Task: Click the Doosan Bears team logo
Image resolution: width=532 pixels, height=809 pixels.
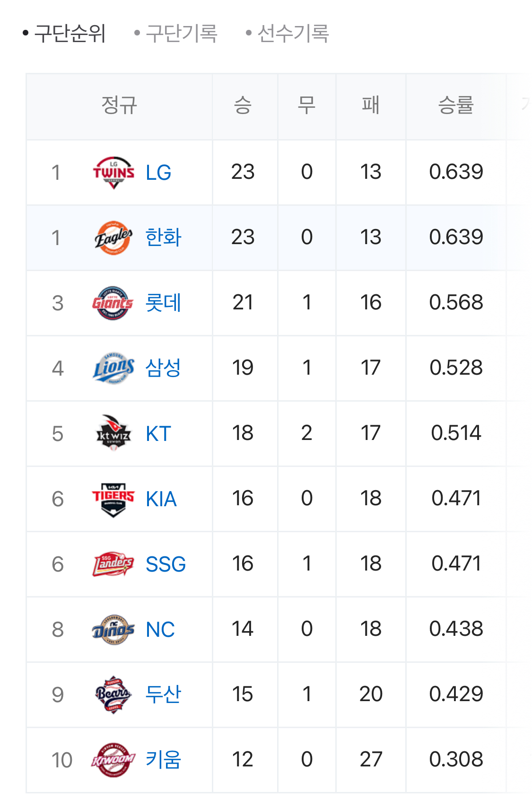Action: tap(113, 695)
